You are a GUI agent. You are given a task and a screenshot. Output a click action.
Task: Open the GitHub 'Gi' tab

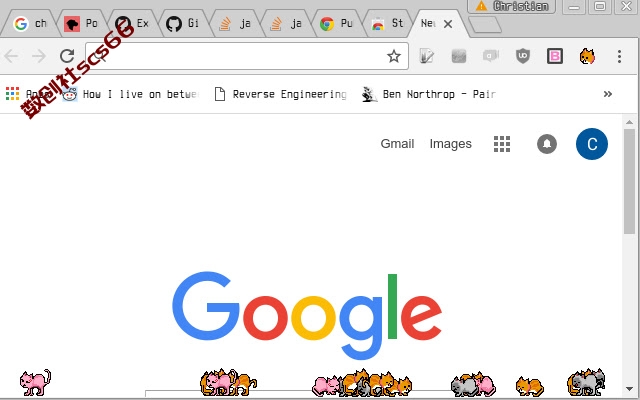pos(183,24)
